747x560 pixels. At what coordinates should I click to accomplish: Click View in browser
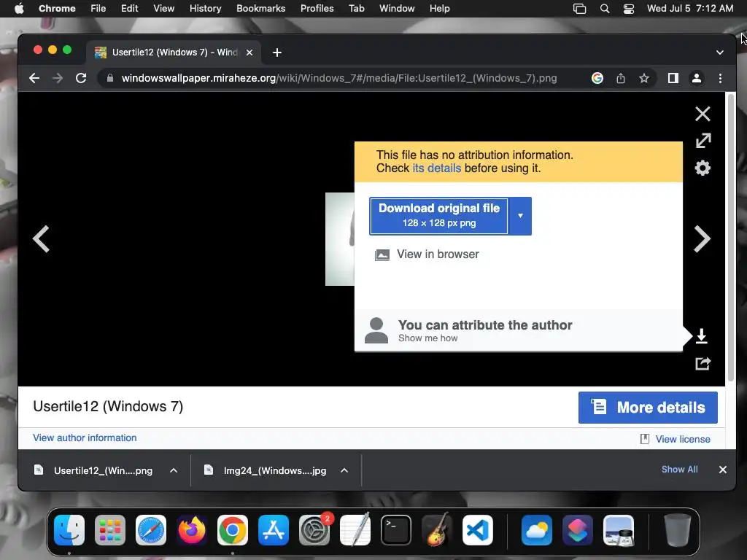438,254
